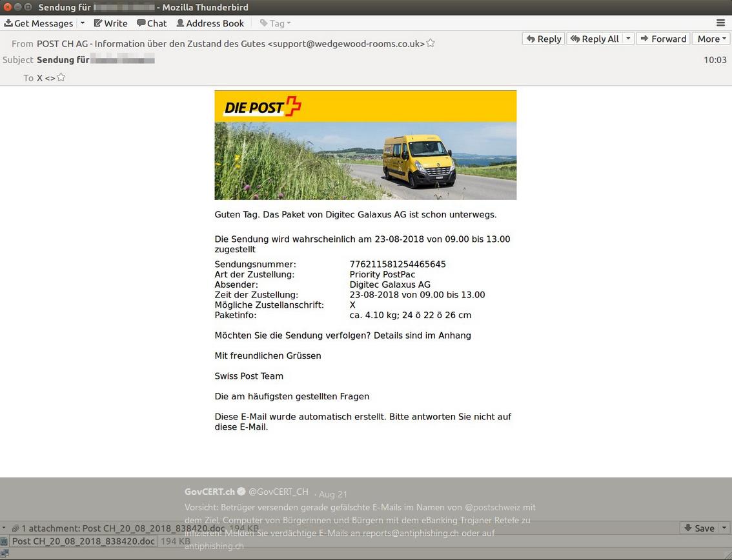Expand the Tag dropdown
The height and width of the screenshot is (560, 732).
(276, 23)
